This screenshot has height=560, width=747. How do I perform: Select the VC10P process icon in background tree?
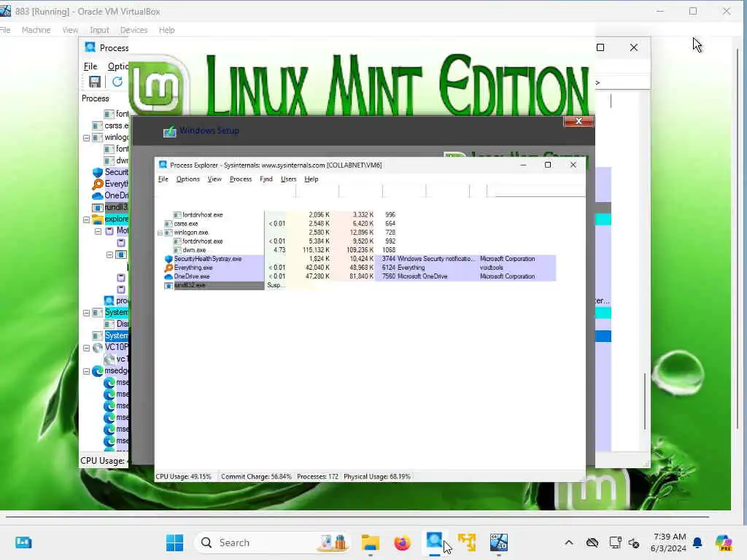tap(98, 348)
